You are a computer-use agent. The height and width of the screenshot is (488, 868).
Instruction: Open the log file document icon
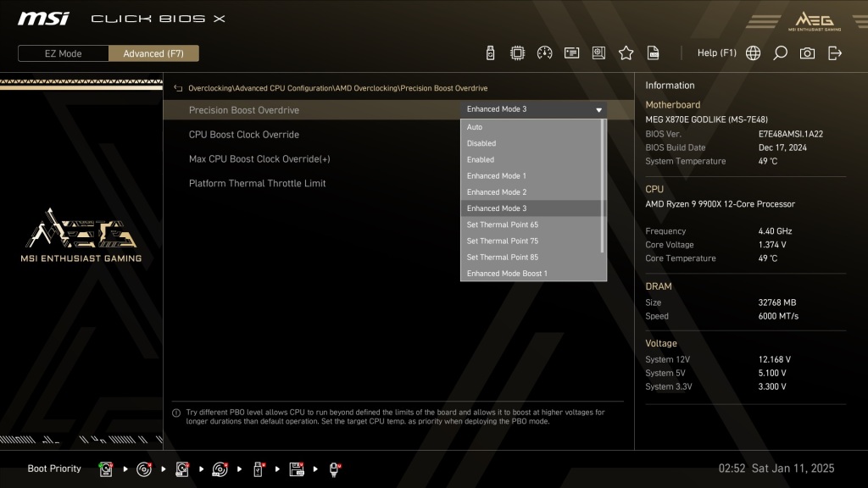654,53
